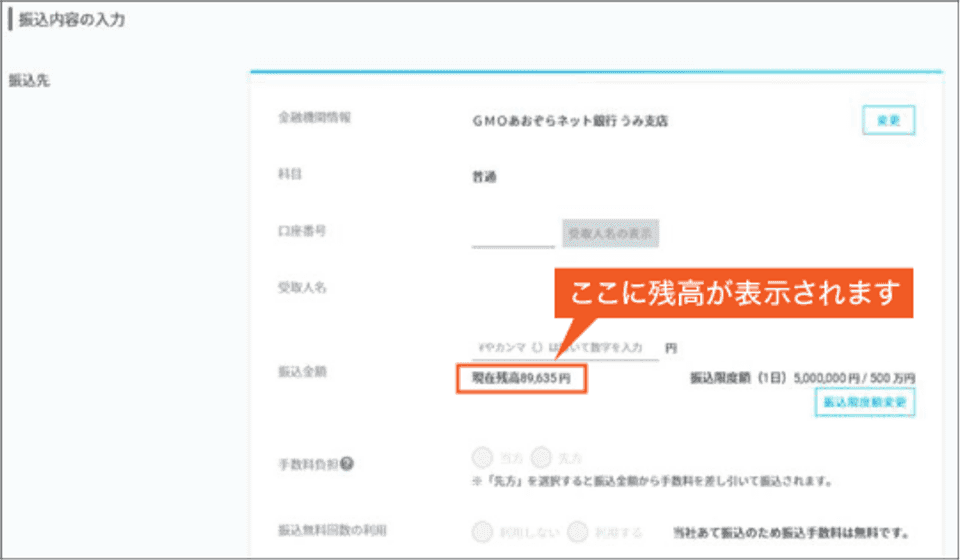
Task: Click the 受取人名 field label
Action: click(302, 288)
